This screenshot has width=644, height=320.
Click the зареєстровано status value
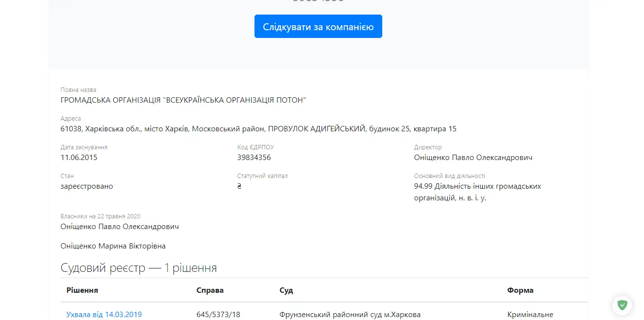(x=86, y=186)
